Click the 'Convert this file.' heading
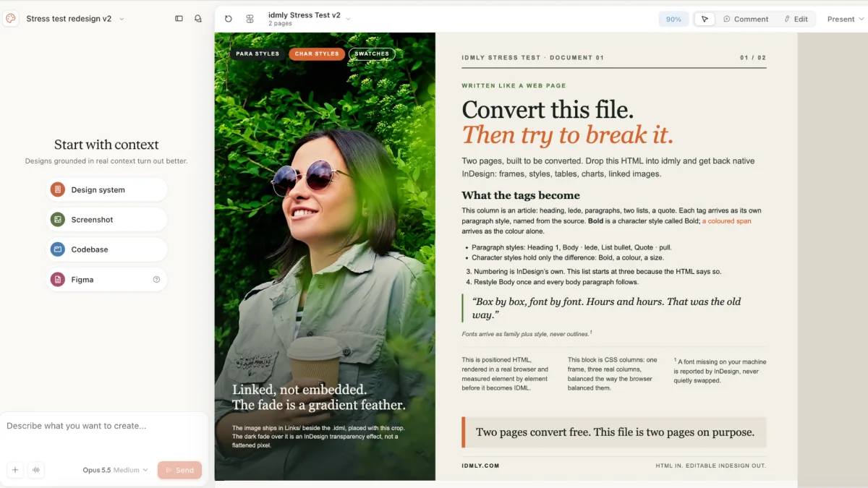Image resolution: width=868 pixels, height=488 pixels. [x=548, y=110]
